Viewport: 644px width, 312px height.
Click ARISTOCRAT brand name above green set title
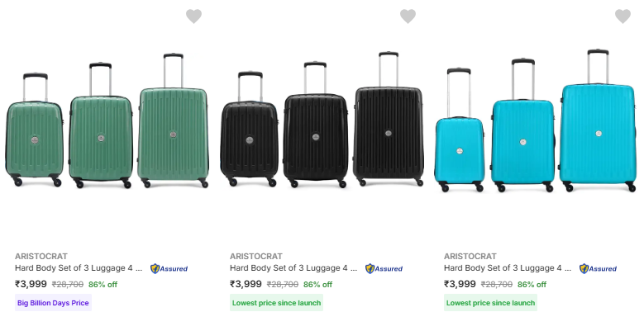pyautogui.click(x=41, y=256)
